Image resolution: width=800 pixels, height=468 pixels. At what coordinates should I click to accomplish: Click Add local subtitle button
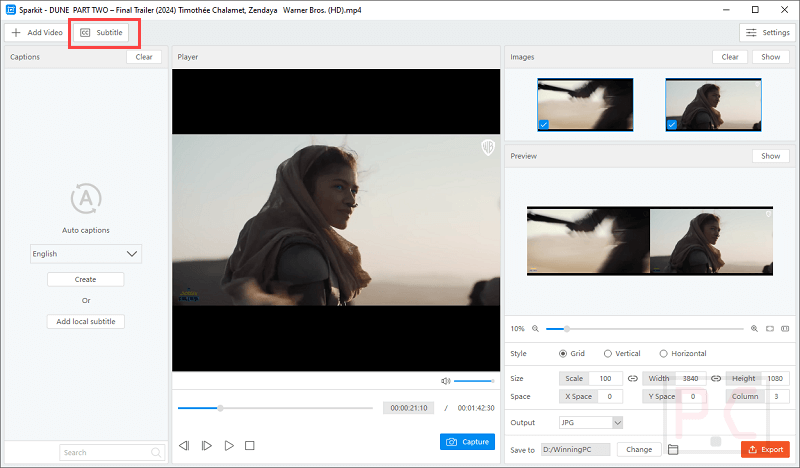click(x=86, y=322)
